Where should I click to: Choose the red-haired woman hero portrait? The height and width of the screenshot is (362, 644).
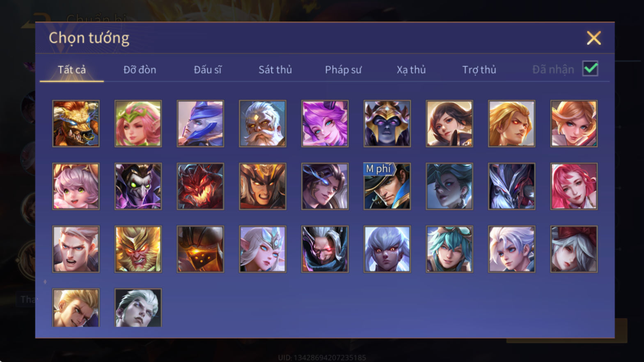click(x=574, y=186)
